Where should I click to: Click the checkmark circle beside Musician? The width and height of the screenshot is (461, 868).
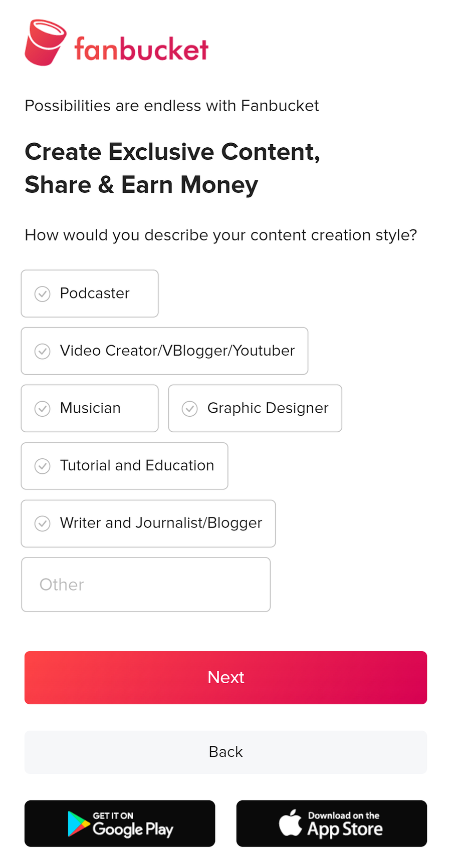(43, 409)
